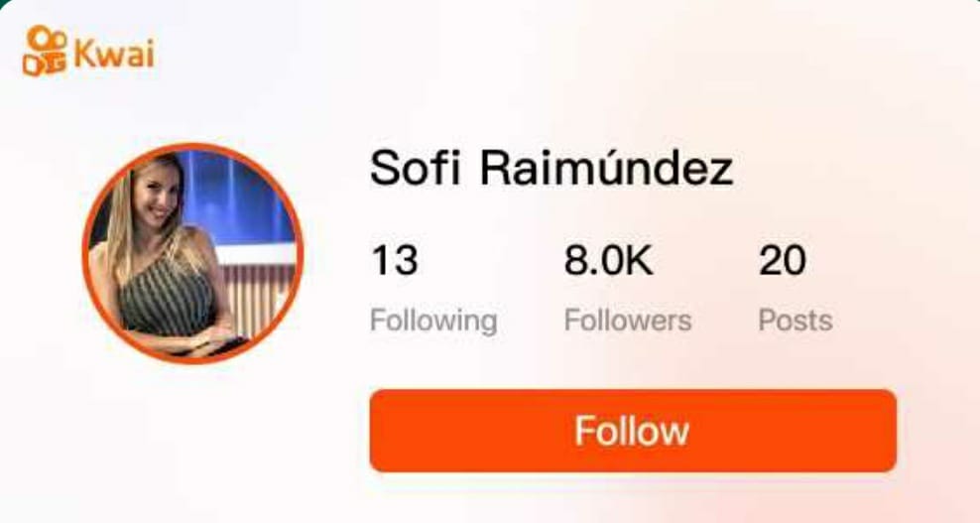Viewport: 980px width, 523px height.
Task: Click the 8.0K followers count
Action: point(608,260)
